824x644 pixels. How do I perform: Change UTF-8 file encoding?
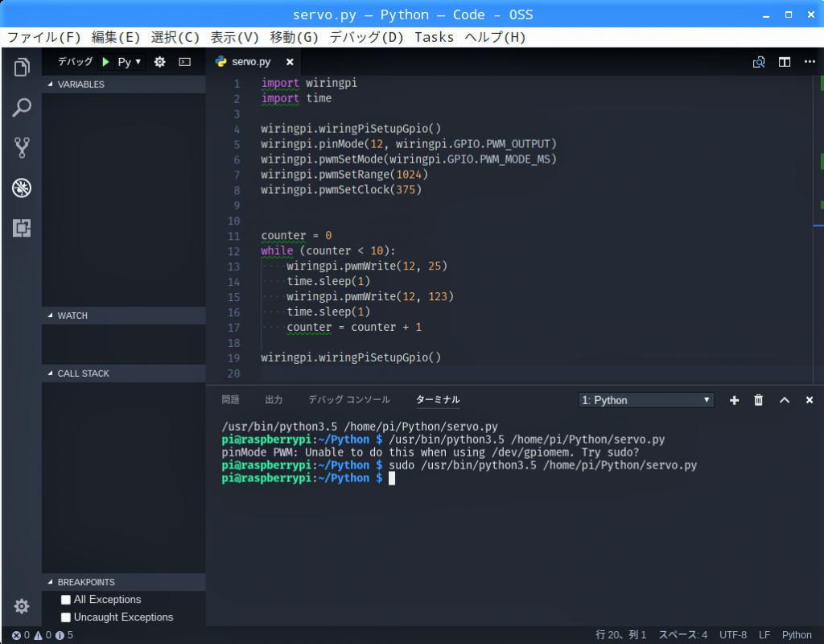tap(732, 635)
